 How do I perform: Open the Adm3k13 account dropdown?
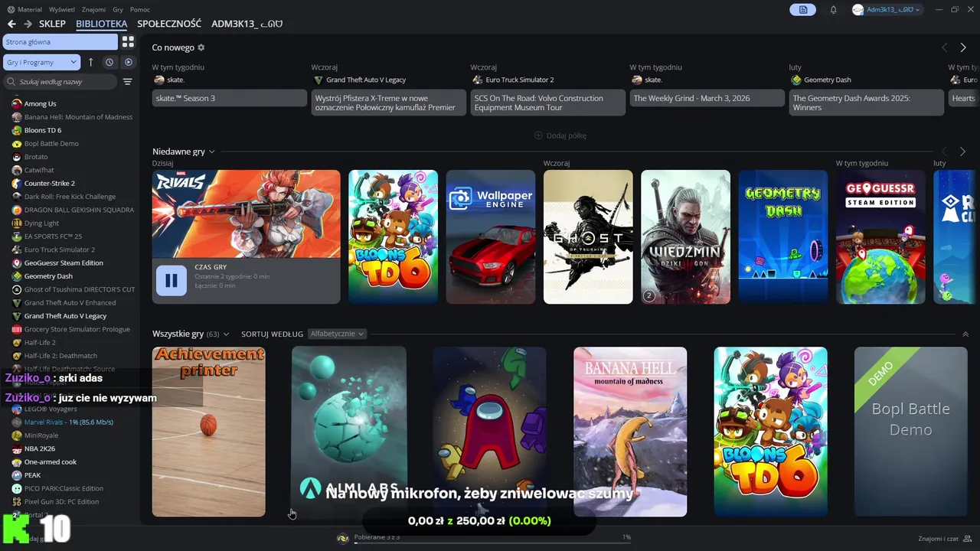click(x=887, y=9)
